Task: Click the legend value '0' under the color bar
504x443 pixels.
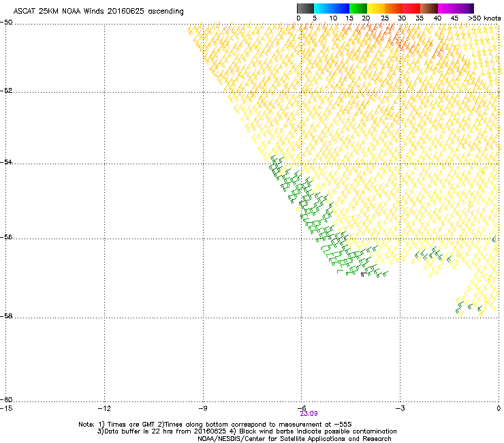Action: [x=298, y=18]
